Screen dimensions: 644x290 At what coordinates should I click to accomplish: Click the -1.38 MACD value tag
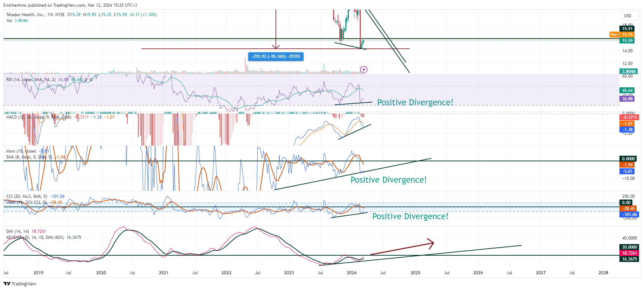click(x=627, y=130)
